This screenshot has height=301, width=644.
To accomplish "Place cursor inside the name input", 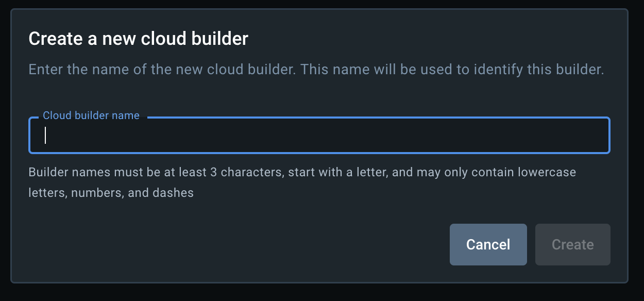I will coord(206,136).
